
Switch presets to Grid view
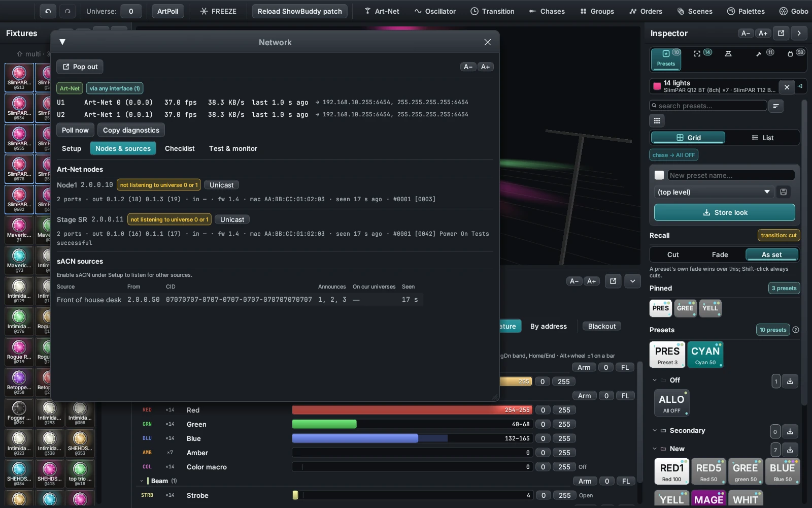pyautogui.click(x=688, y=138)
